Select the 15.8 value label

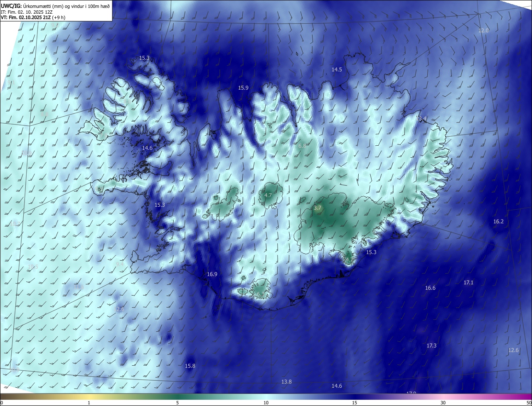190,366
